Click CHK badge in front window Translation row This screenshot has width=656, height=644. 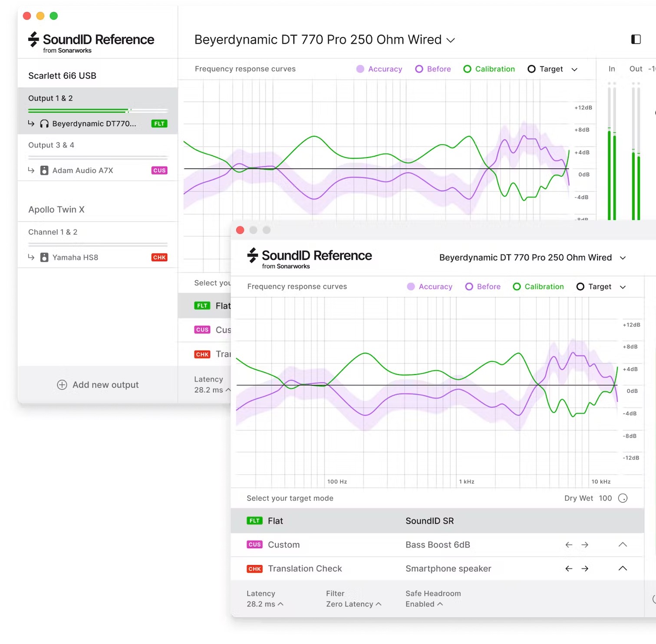254,569
